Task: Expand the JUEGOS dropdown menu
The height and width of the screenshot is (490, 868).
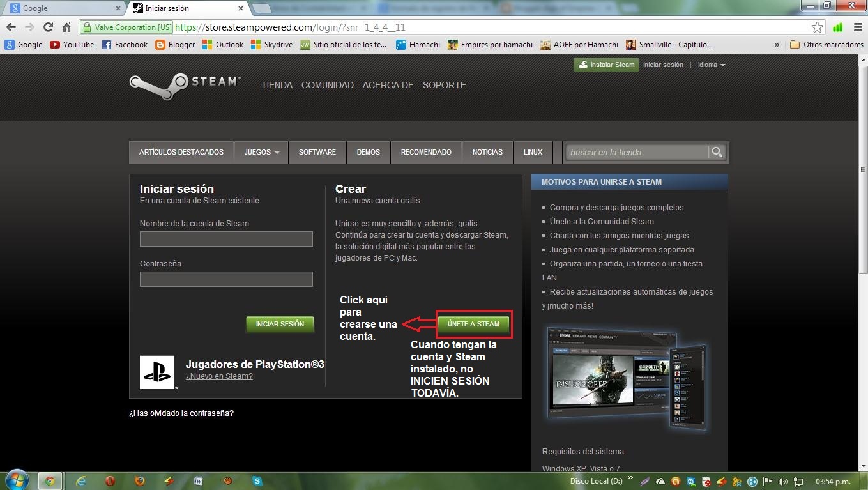Action: tap(261, 152)
